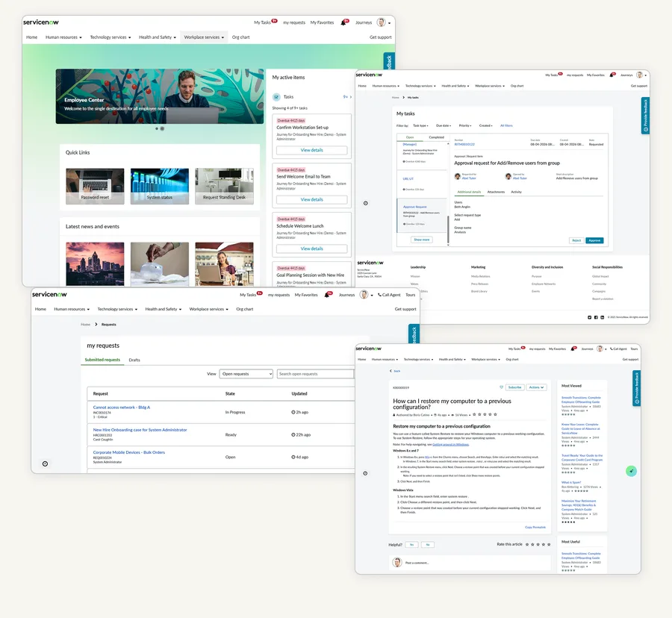Viewport: 672px width, 618px height.
Task: Expand Workplace services menu in Employee Center home window
Action: pyautogui.click(x=204, y=37)
